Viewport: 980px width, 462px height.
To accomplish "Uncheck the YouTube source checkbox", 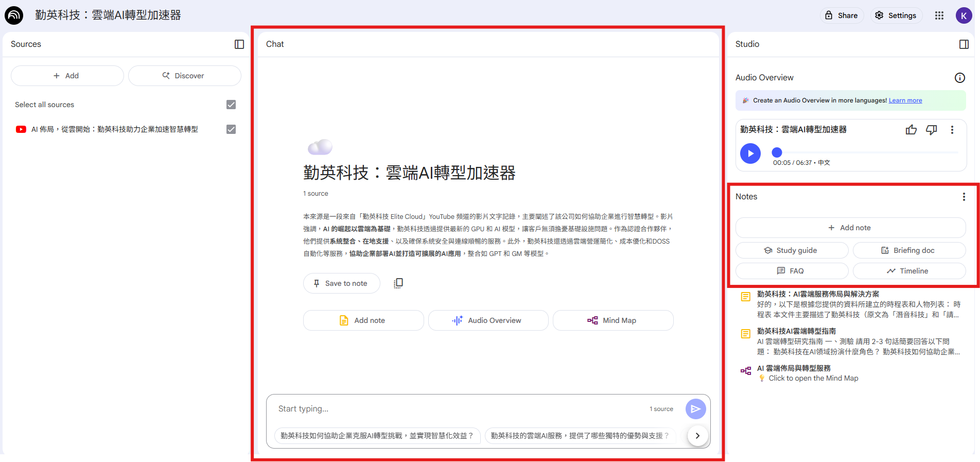I will [231, 129].
